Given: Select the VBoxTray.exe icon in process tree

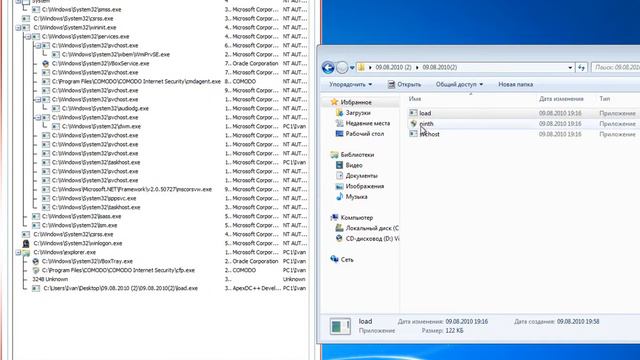Looking at the screenshot, I should (x=36, y=261).
